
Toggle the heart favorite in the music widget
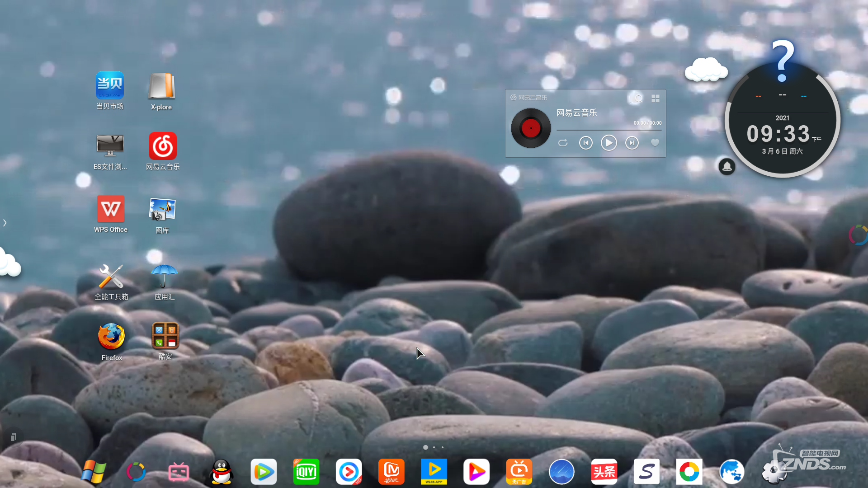pyautogui.click(x=655, y=143)
